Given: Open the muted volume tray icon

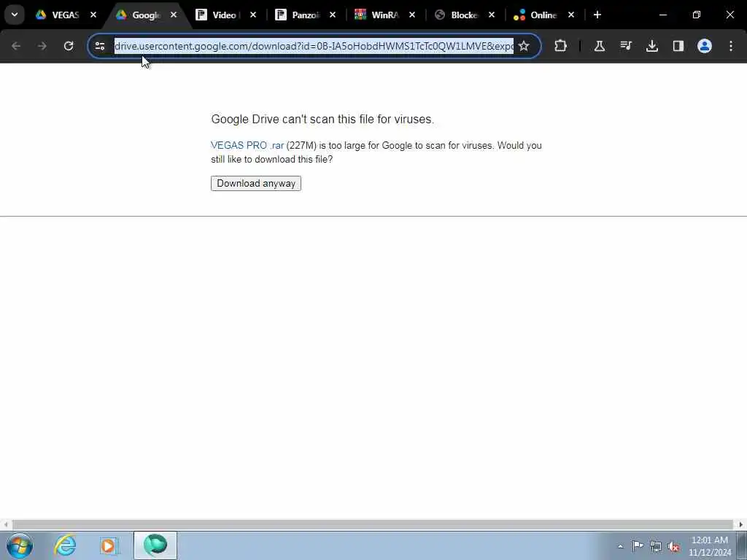Looking at the screenshot, I should pyautogui.click(x=673, y=546).
